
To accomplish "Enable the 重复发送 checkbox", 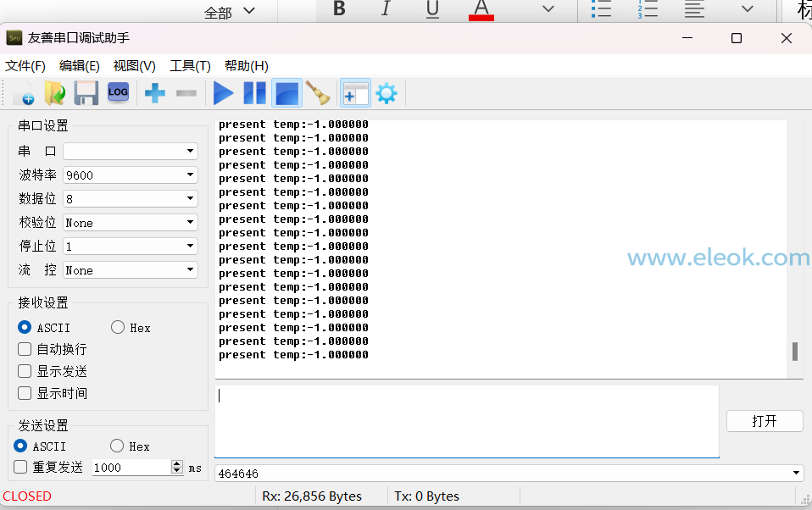I will click(20, 467).
